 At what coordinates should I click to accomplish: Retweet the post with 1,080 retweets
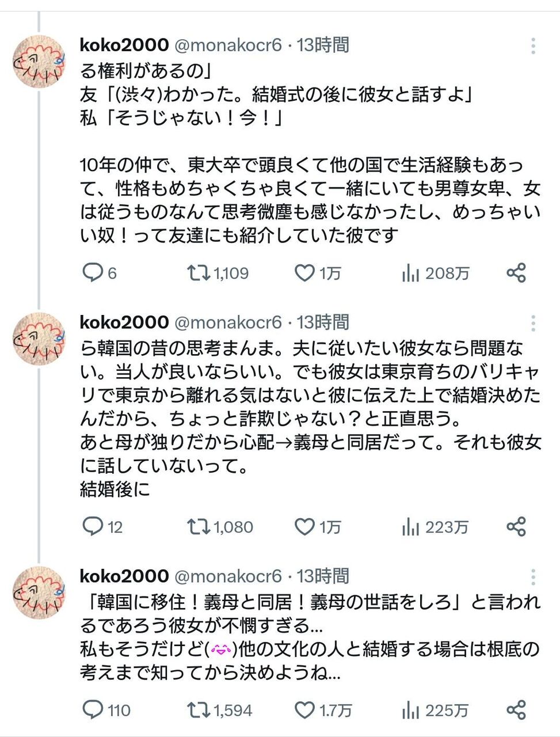pos(199,526)
